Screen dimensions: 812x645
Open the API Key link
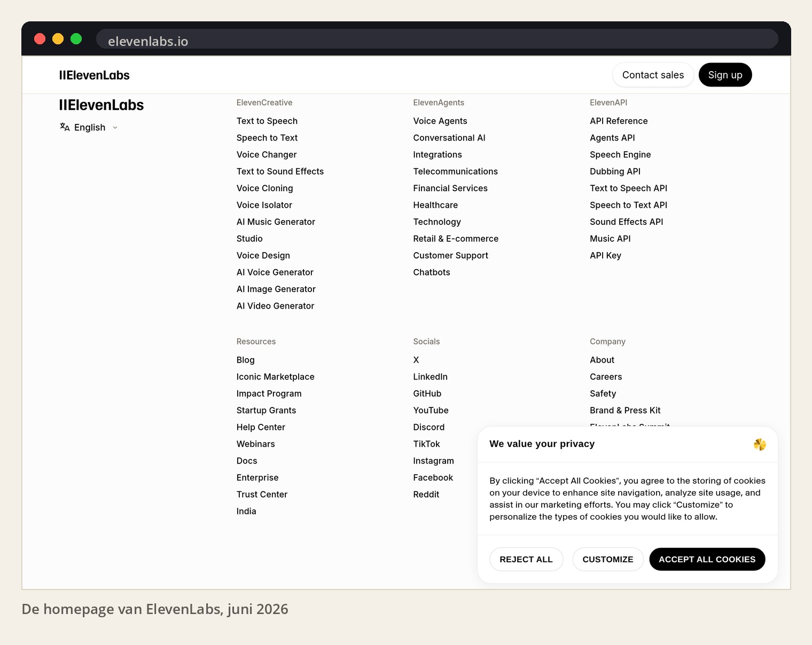(606, 256)
